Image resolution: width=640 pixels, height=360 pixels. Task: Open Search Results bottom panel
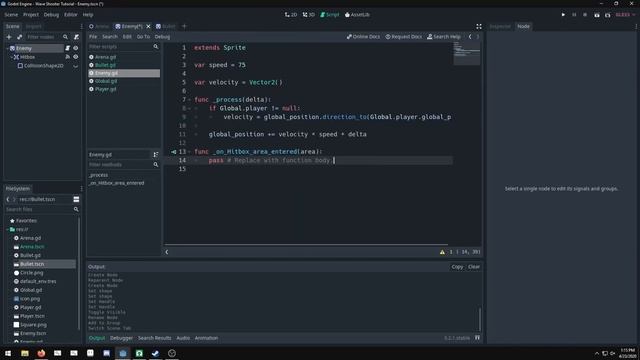click(154, 338)
